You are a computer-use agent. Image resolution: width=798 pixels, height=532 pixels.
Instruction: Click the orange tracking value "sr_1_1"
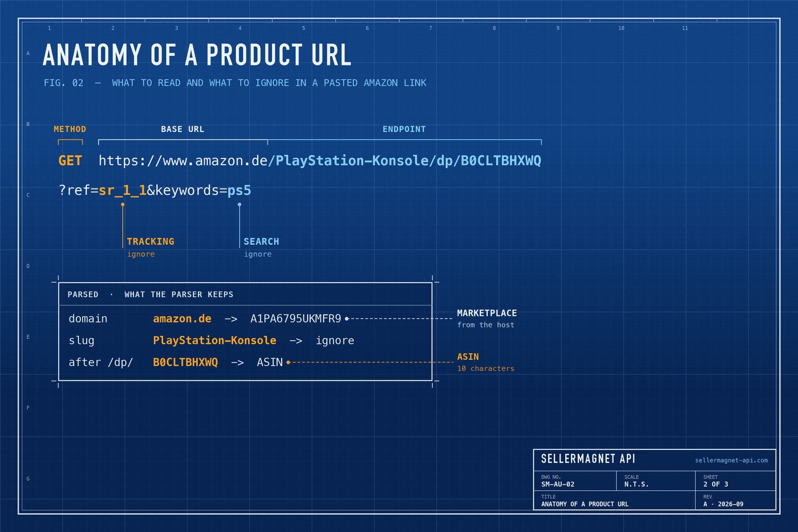(123, 190)
